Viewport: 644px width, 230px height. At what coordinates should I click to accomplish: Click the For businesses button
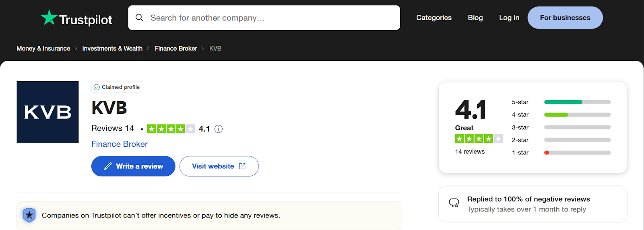pos(565,18)
